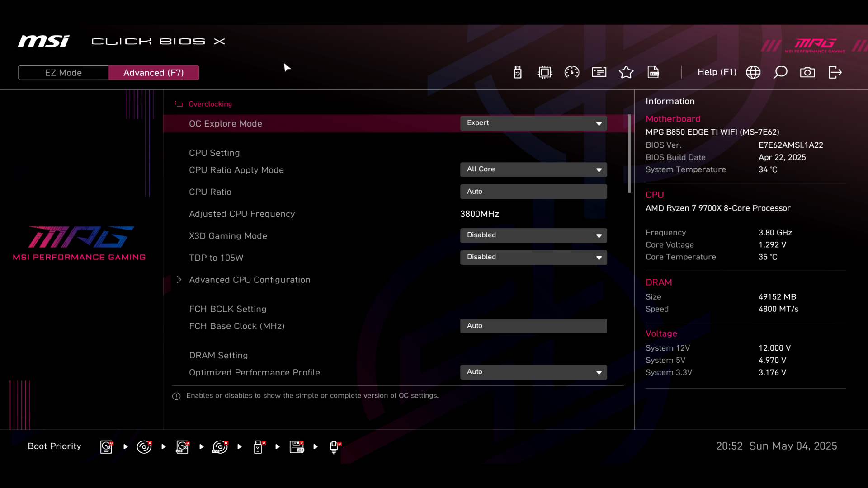The height and width of the screenshot is (488, 868).
Task: Switch to EZ Mode tab
Action: click(63, 73)
